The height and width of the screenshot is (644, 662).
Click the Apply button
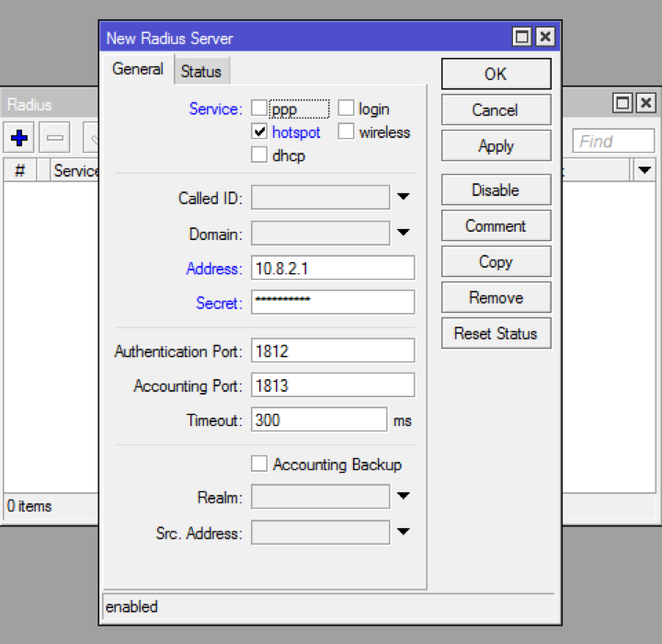point(496,146)
